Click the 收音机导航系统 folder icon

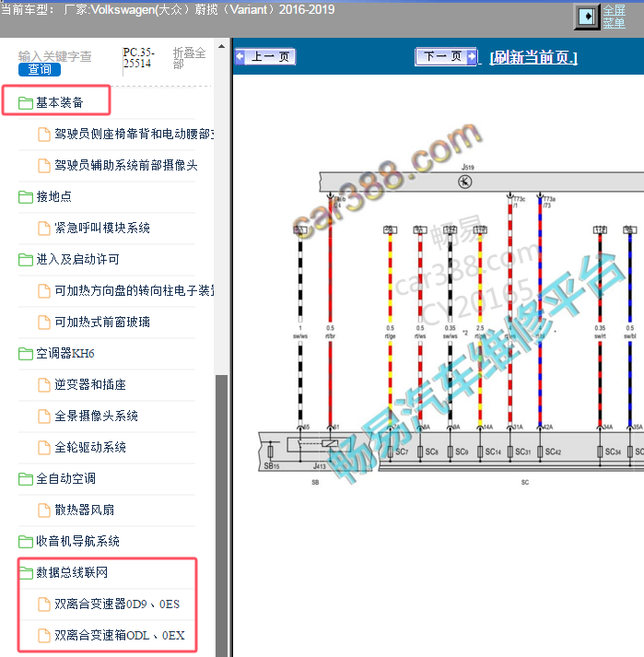click(x=26, y=541)
